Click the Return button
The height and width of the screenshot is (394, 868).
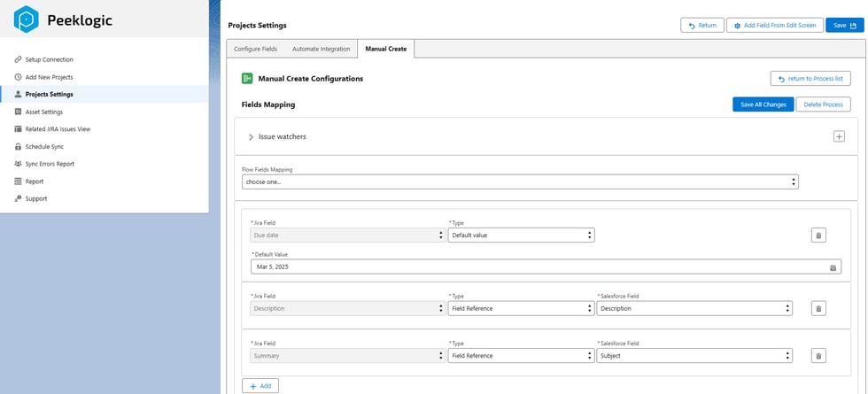tap(702, 26)
